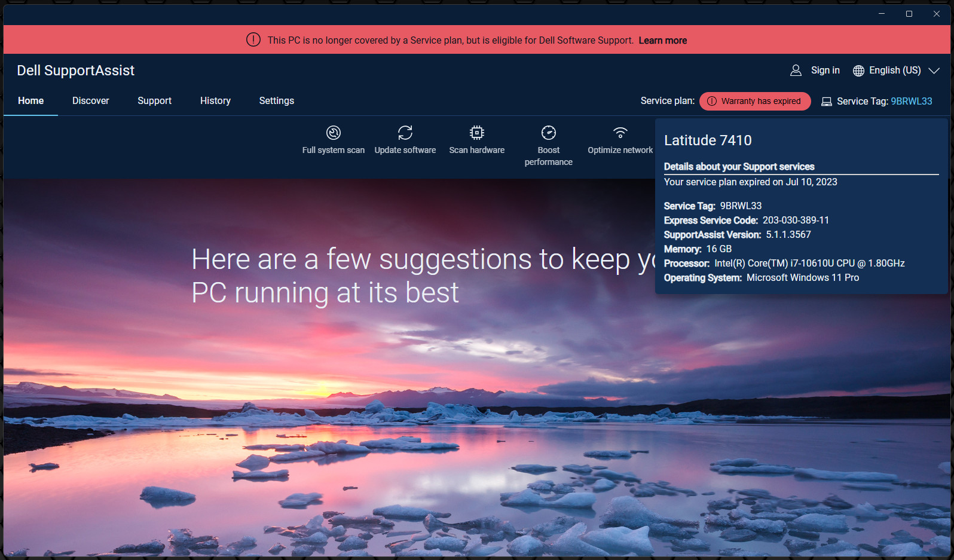Switch to the Discover tab

[91, 101]
